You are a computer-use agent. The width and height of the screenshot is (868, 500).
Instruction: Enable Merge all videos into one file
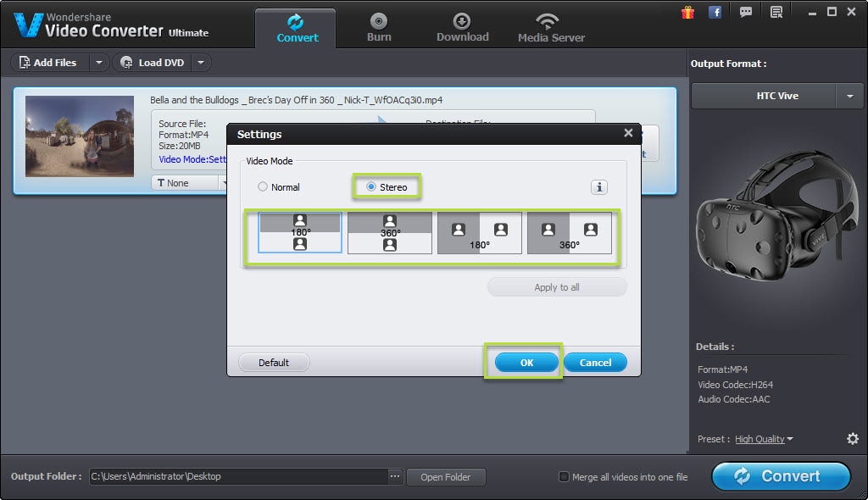pos(564,476)
